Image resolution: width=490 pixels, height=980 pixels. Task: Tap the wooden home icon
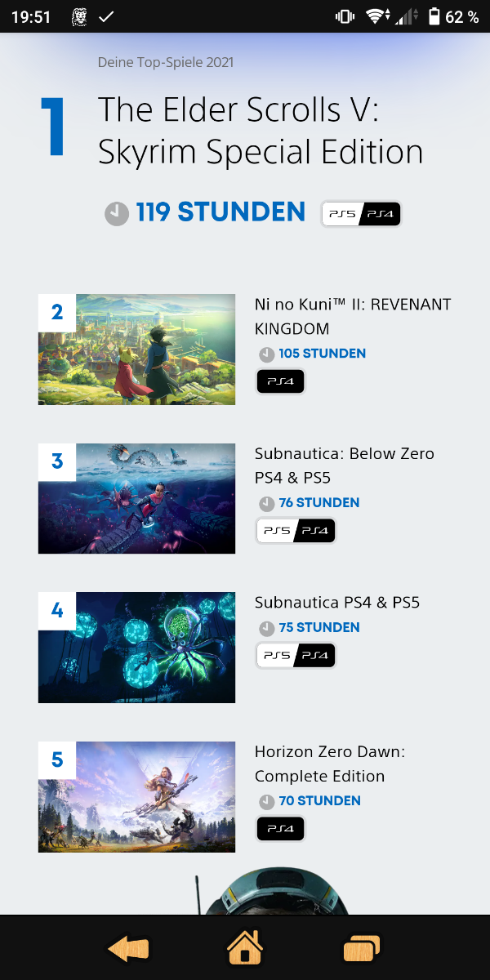pyautogui.click(x=245, y=947)
